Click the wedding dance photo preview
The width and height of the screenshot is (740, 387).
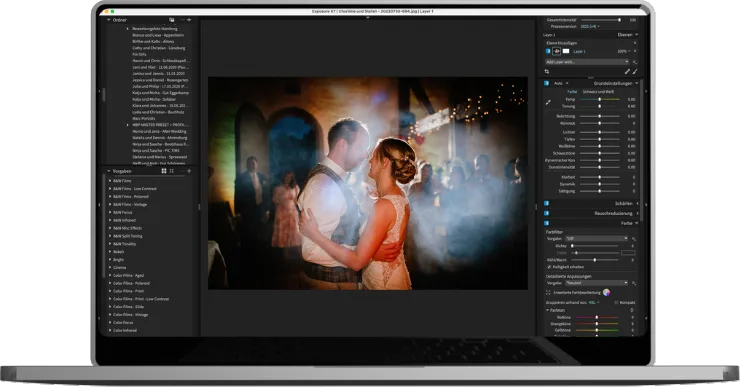pos(368,183)
